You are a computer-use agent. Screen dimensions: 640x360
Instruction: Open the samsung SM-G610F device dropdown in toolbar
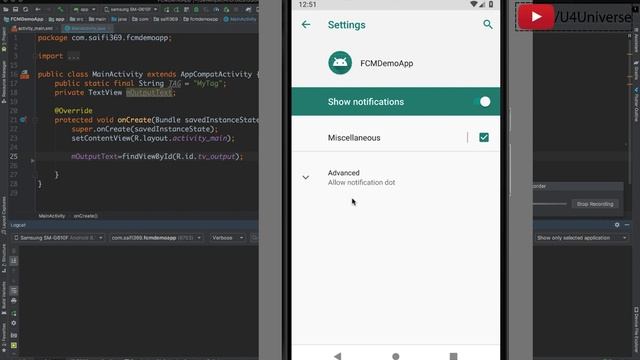[131, 9]
